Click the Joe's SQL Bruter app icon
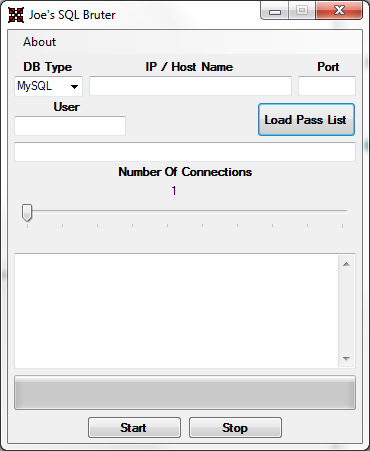 click(16, 15)
